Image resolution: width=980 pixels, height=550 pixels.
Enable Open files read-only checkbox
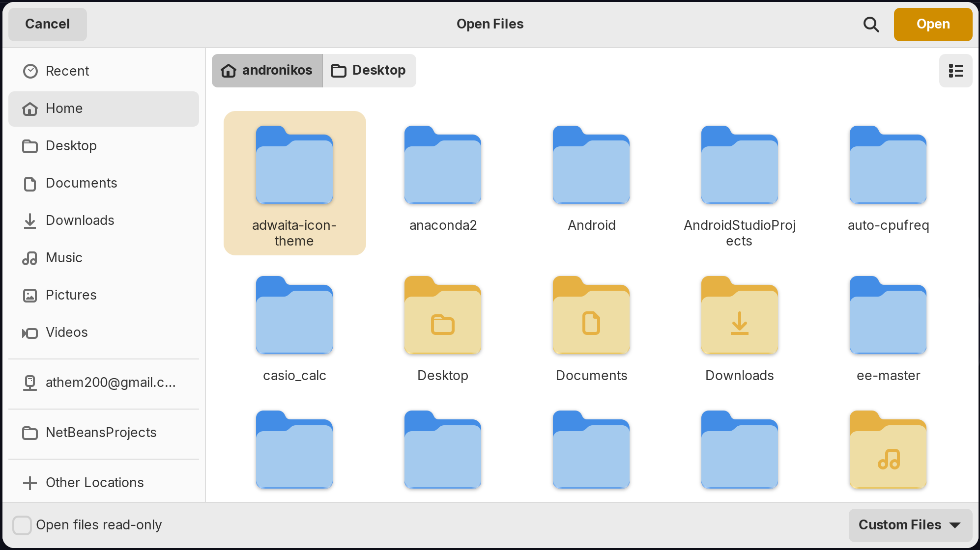point(22,525)
